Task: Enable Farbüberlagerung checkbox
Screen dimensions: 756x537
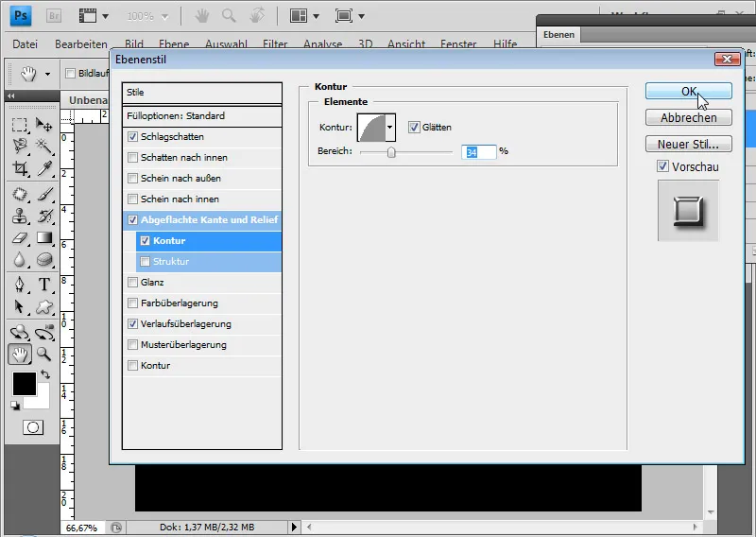Action: click(132, 303)
